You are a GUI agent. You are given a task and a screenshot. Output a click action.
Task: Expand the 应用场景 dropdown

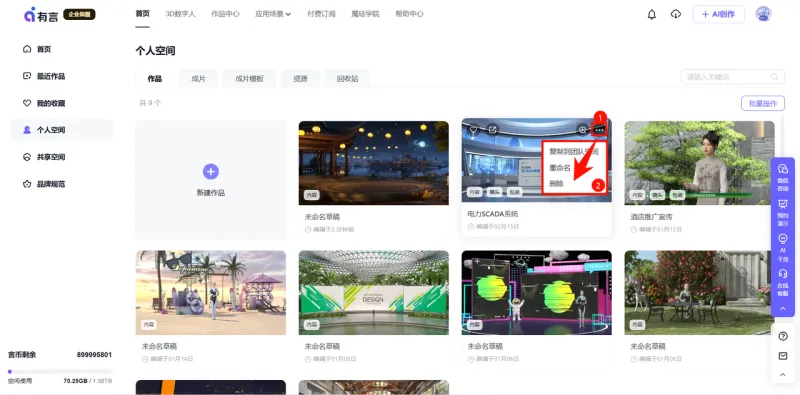coord(273,14)
